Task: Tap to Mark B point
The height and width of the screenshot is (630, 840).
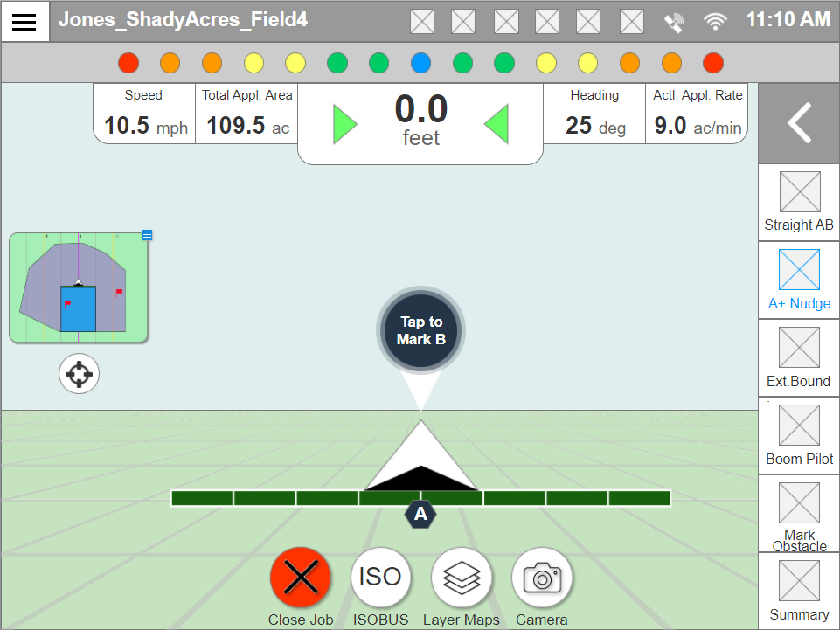Action: click(x=420, y=330)
